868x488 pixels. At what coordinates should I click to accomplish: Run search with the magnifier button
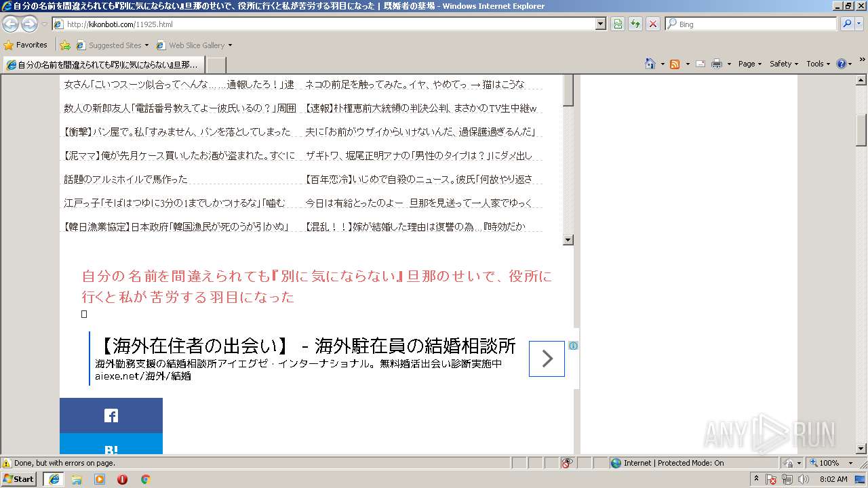(847, 24)
